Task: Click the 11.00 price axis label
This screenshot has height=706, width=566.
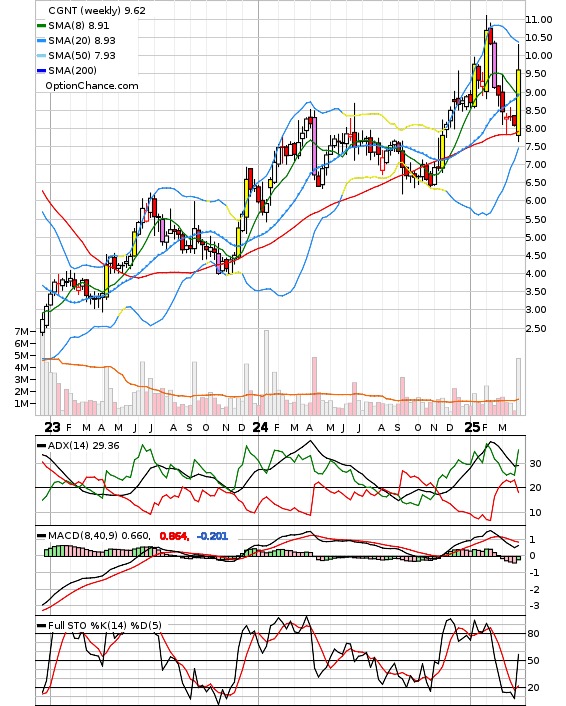Action: 539,19
